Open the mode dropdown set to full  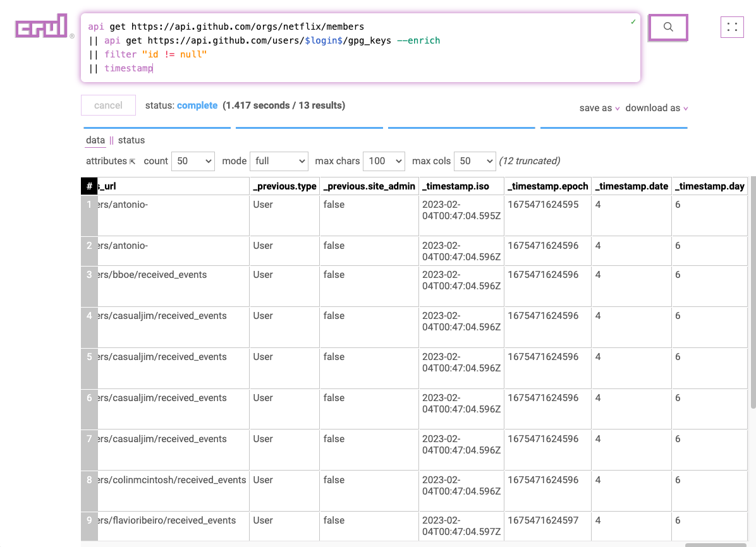point(279,161)
